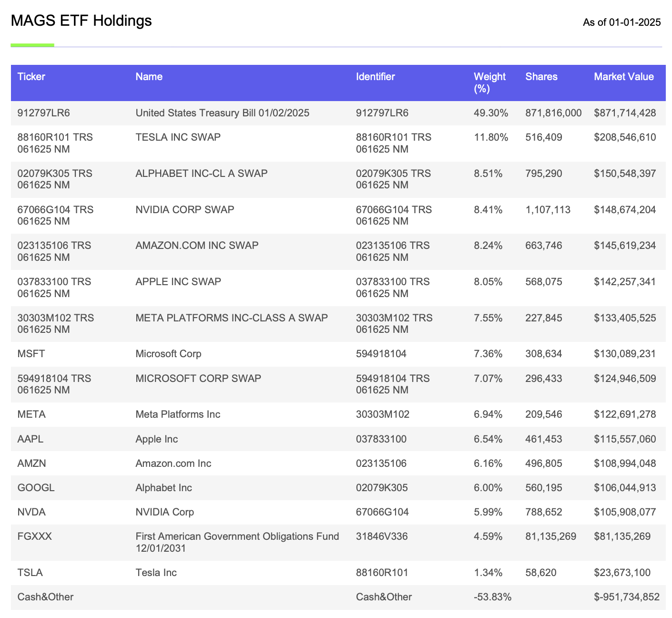The width and height of the screenshot is (672, 618).
Task: Select United States Treasury Bill 01/02/2025 name
Action: pyautogui.click(x=223, y=113)
